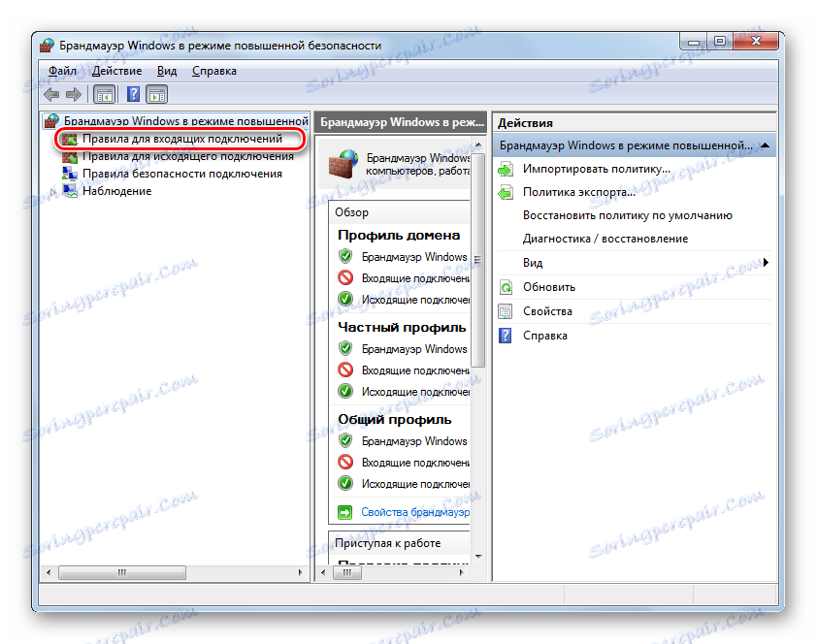The height and width of the screenshot is (644, 817).
Task: Open the Вид submenu arrow in Actions
Action: (766, 263)
